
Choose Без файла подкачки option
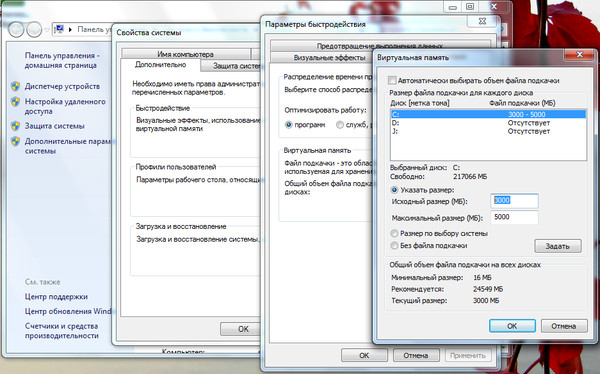(x=394, y=245)
